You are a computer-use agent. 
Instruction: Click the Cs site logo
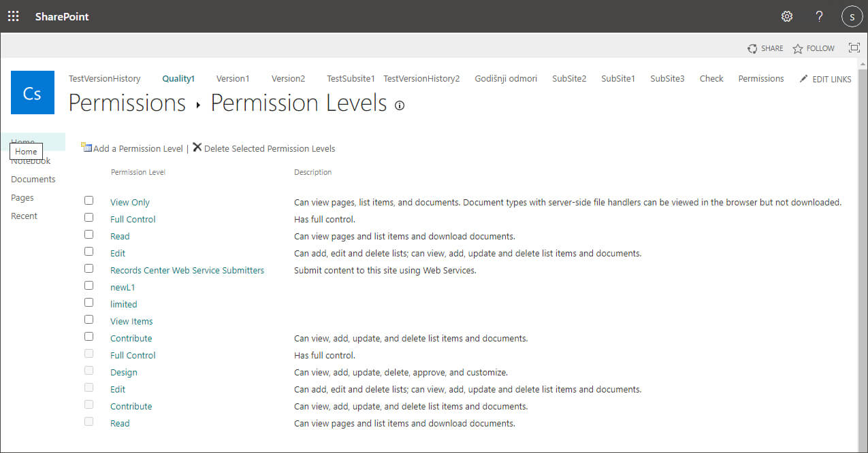33,93
